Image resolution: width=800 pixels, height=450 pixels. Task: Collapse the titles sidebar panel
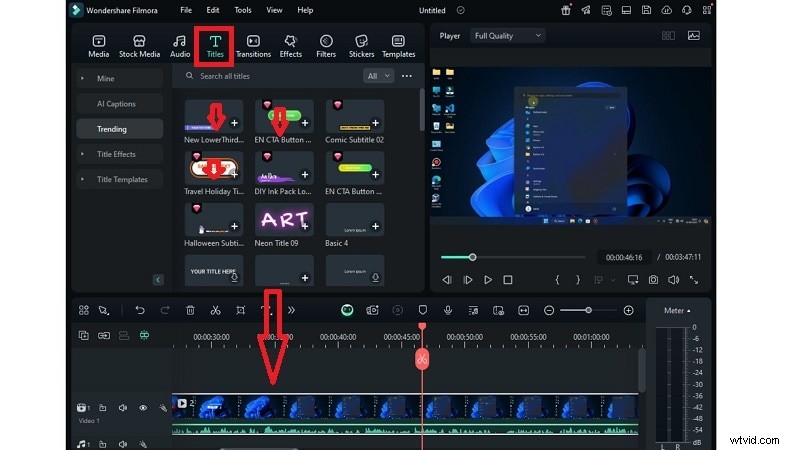(x=158, y=280)
